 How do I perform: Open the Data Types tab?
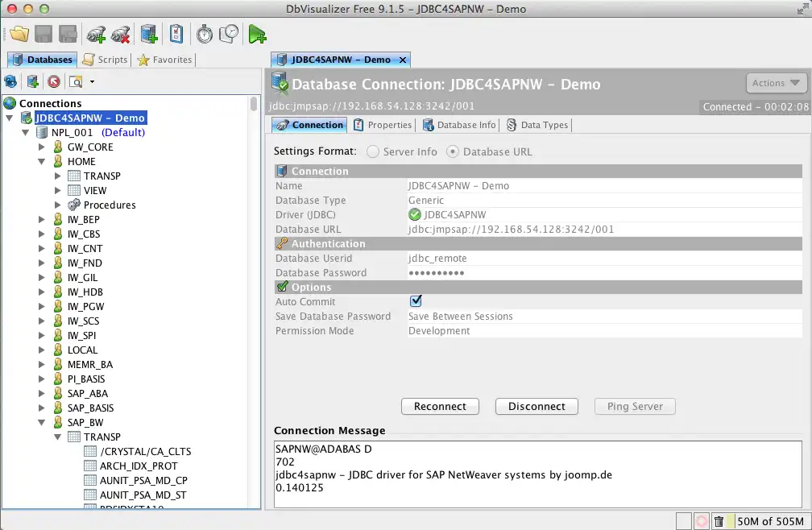pyautogui.click(x=537, y=125)
